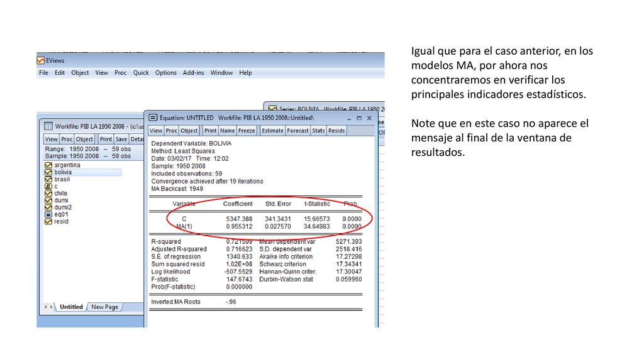Open the Window menu
Screen dimensions: 644x362
tap(221, 73)
